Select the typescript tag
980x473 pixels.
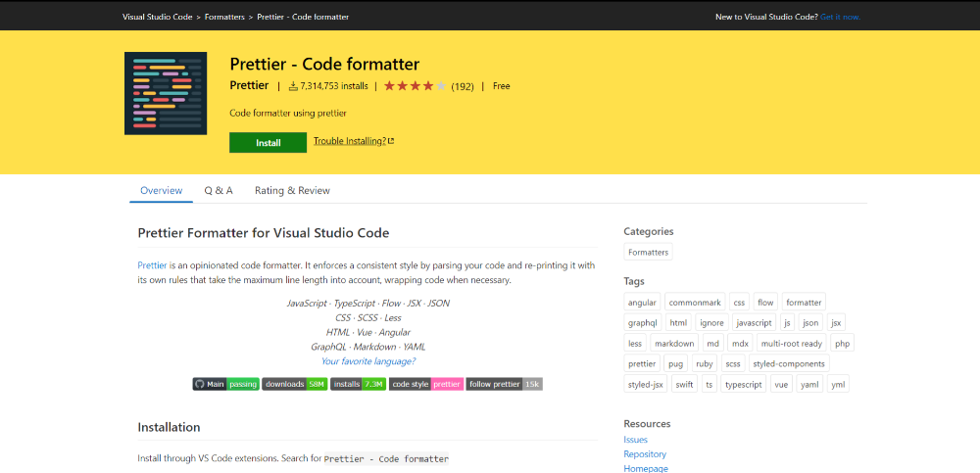744,384
